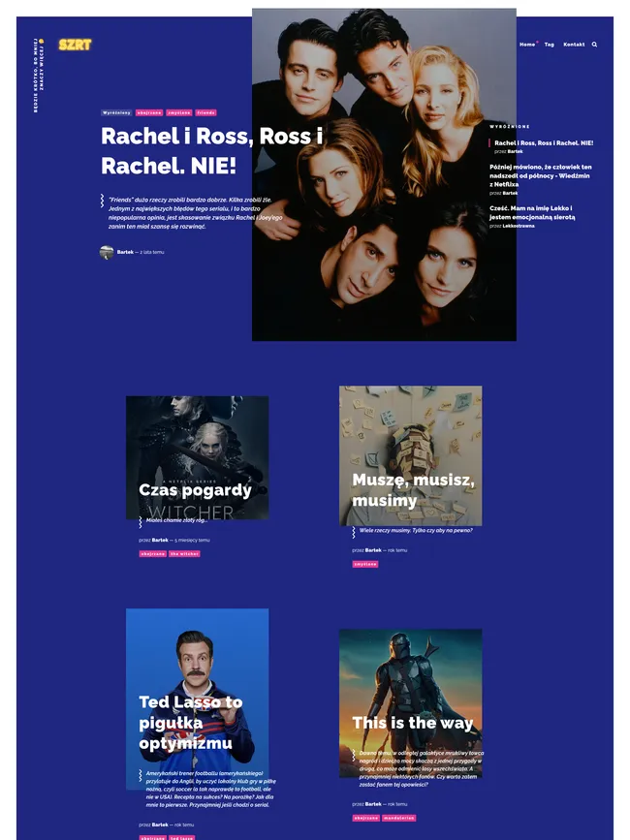Open sidebar link about Wiedźmin z Netflixa

[541, 175]
